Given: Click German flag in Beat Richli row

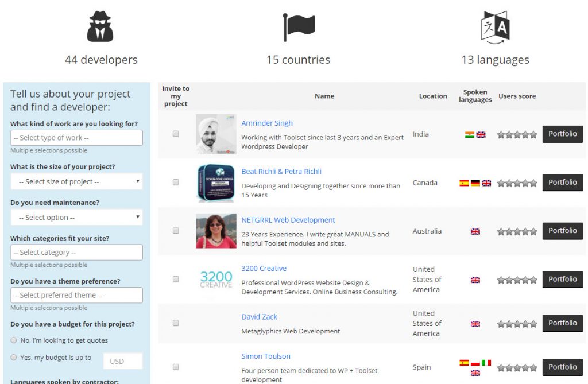Looking at the screenshot, I should coord(475,183).
